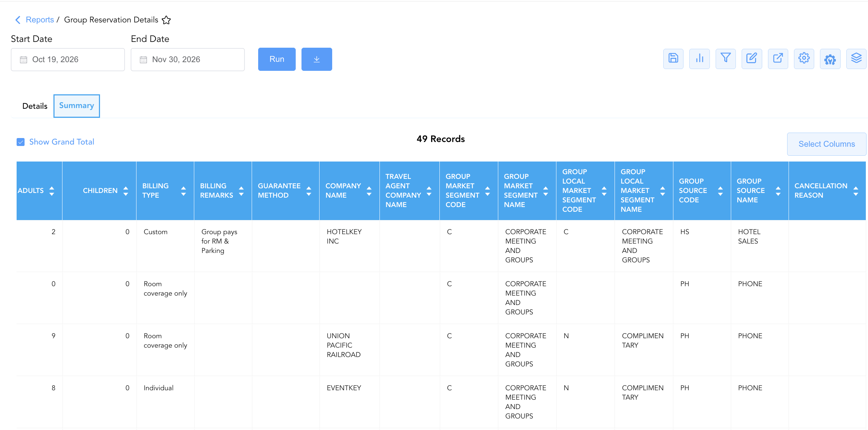Sort by the ADULTS column
The image size is (868, 430).
[x=52, y=191]
